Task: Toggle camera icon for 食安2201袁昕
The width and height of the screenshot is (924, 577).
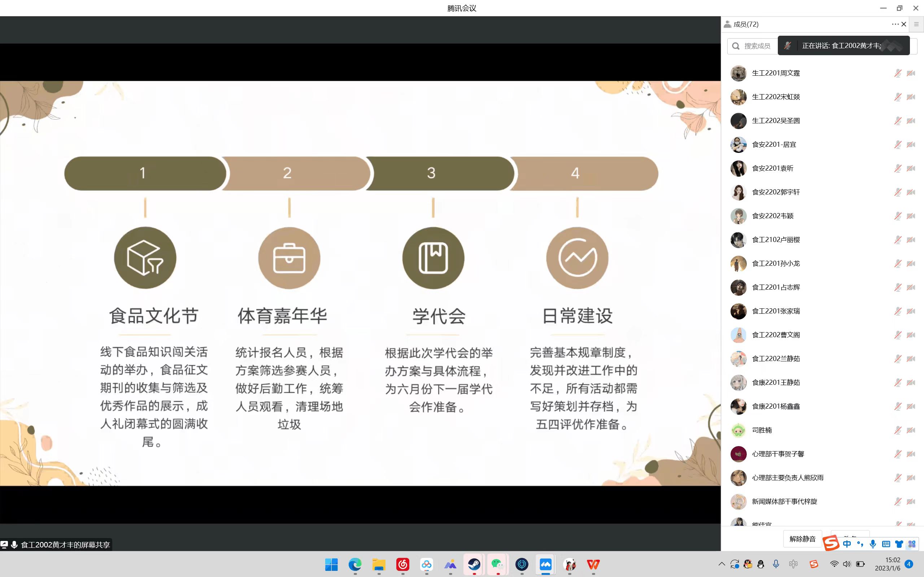Action: 911,168
